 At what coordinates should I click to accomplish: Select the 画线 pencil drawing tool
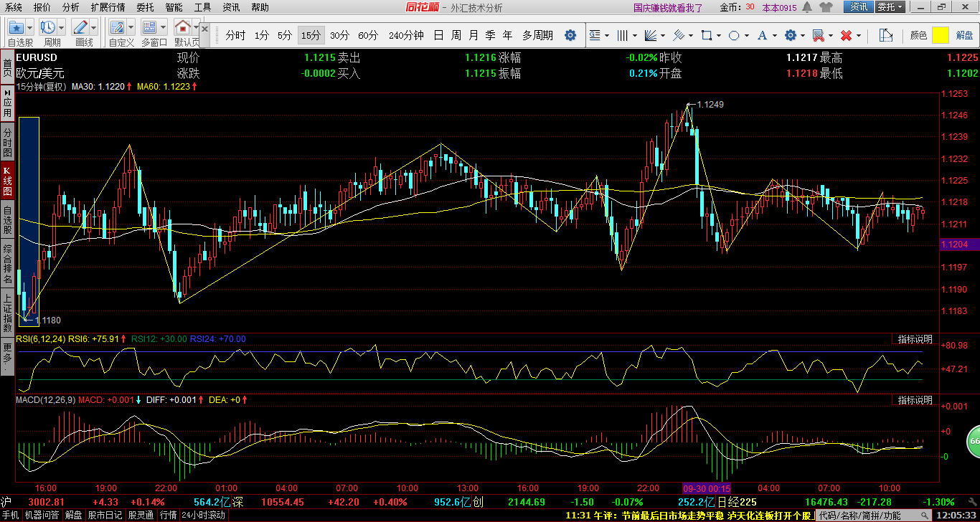81,27
